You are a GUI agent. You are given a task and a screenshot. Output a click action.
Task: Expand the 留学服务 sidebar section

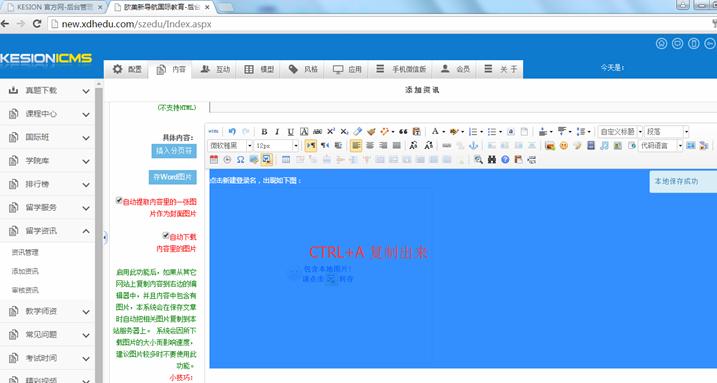coord(48,207)
